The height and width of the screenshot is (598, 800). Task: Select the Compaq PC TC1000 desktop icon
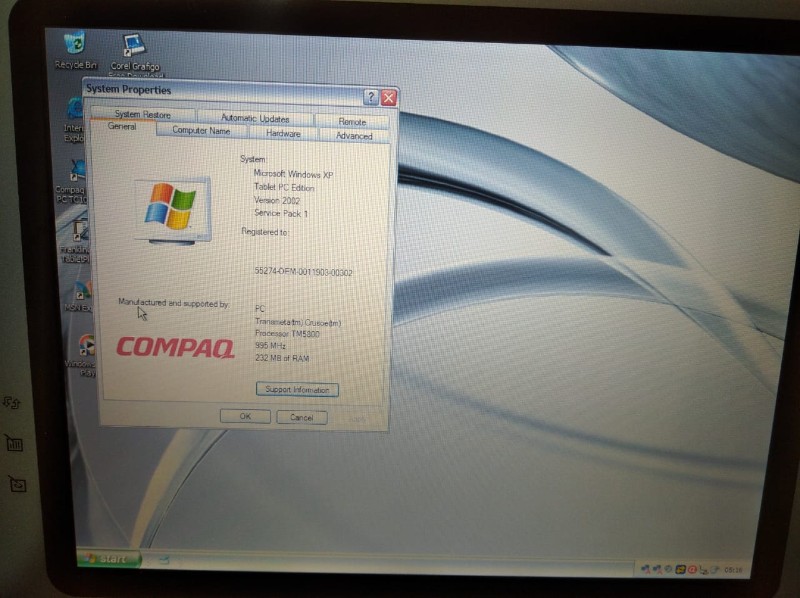pos(76,172)
